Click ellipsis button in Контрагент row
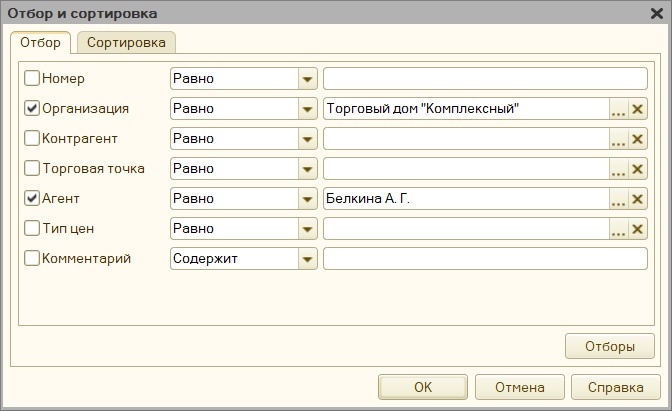 click(619, 139)
